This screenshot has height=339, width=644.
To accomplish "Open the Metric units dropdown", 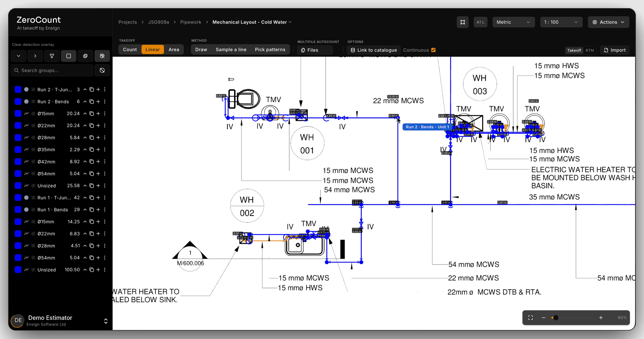I will tap(513, 22).
